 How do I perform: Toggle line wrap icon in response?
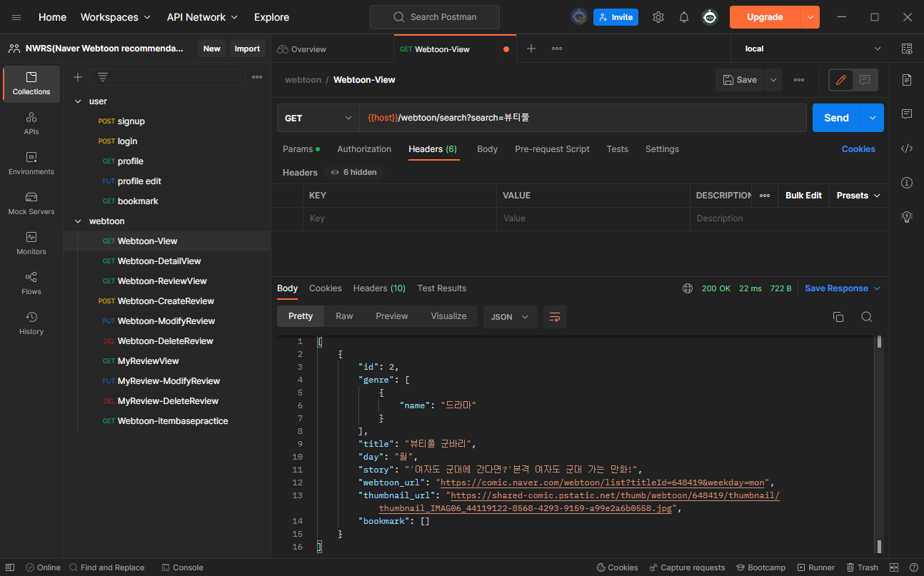pos(555,316)
